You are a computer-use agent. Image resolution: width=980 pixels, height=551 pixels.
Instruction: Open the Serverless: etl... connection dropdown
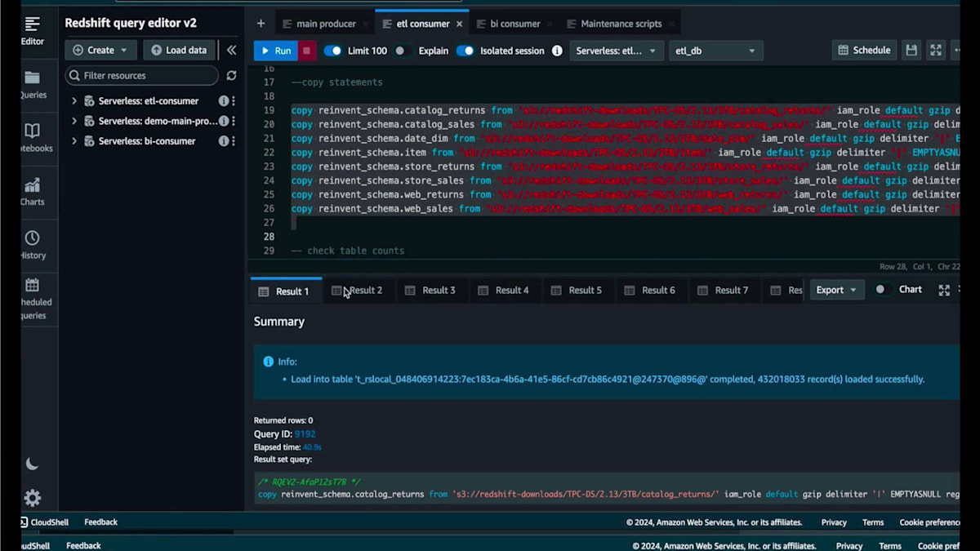pyautogui.click(x=617, y=51)
